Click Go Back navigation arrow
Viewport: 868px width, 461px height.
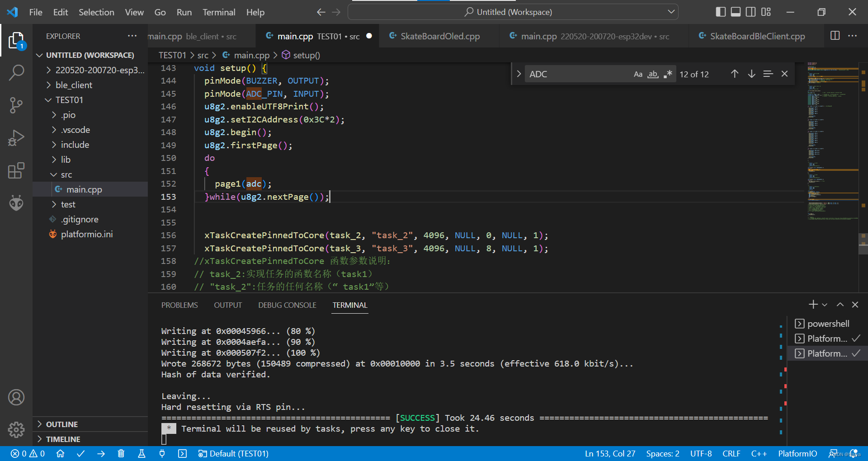(x=321, y=12)
